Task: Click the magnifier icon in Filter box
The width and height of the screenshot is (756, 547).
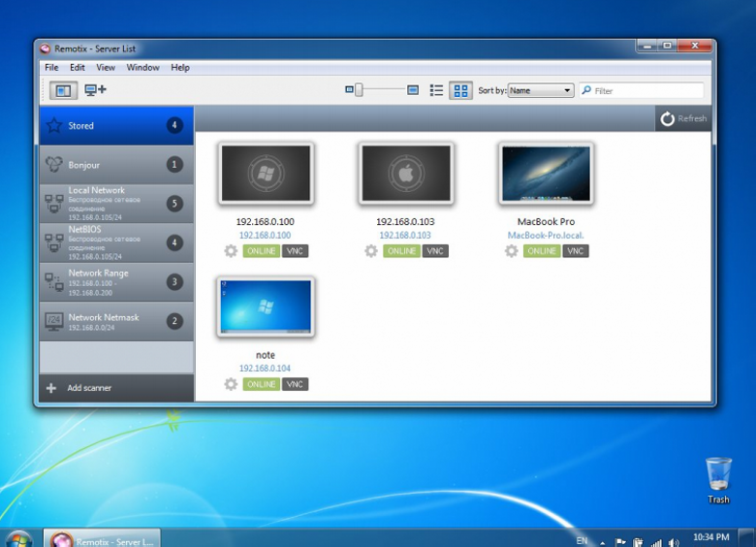Action: pyautogui.click(x=586, y=90)
